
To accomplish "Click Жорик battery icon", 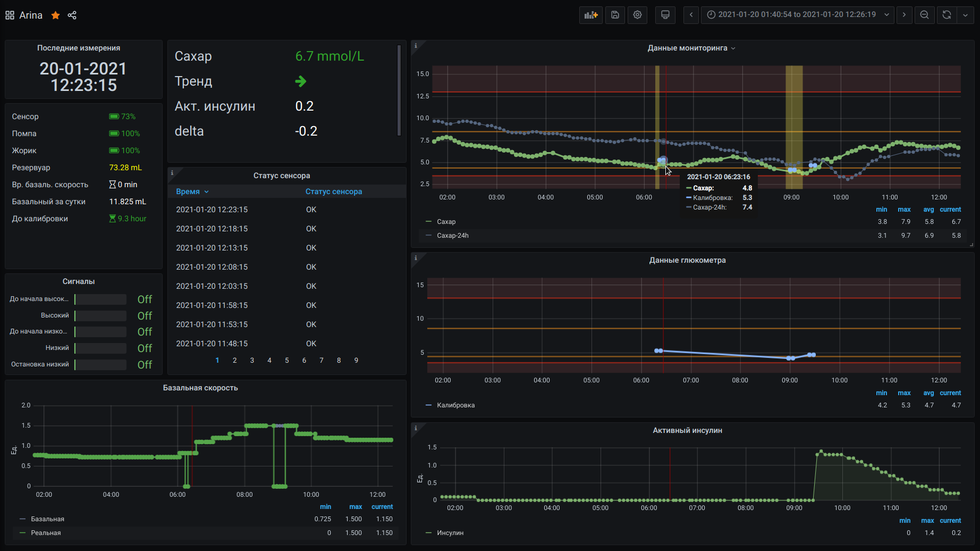I will [x=114, y=151].
